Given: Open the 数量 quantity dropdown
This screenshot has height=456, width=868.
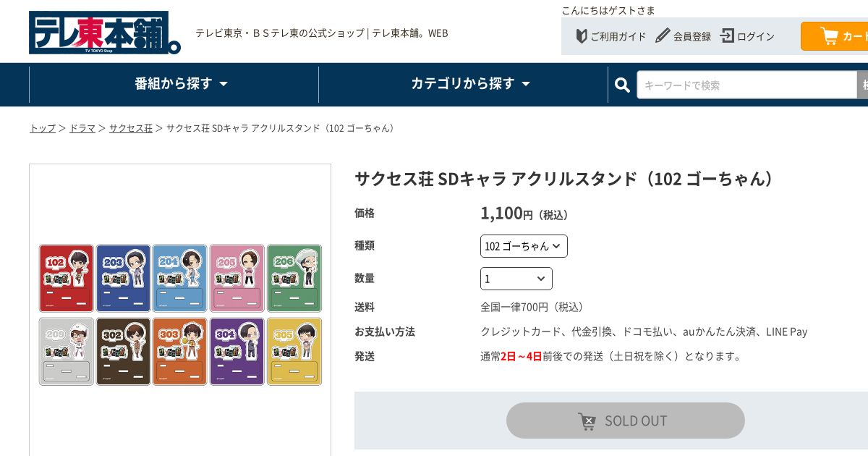Looking at the screenshot, I should pyautogui.click(x=516, y=279).
